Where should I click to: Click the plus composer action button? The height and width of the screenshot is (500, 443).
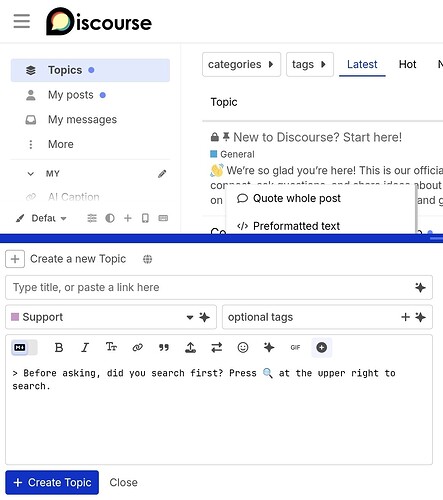pyautogui.click(x=15, y=259)
